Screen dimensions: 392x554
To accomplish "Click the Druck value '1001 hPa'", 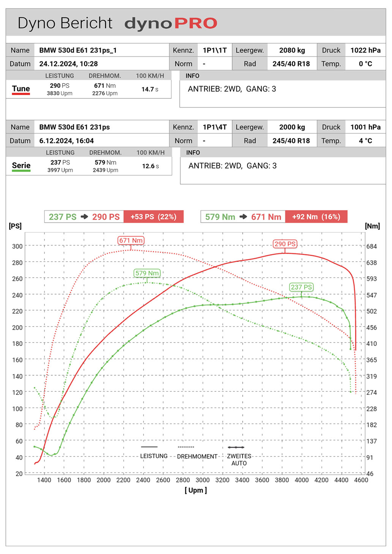I will click(x=365, y=127).
